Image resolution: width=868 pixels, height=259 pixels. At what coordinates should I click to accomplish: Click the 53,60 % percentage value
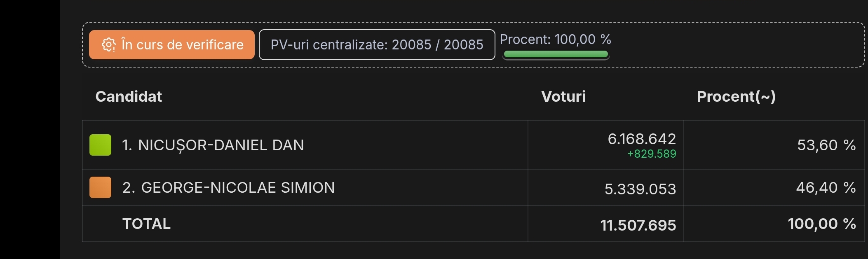(826, 145)
